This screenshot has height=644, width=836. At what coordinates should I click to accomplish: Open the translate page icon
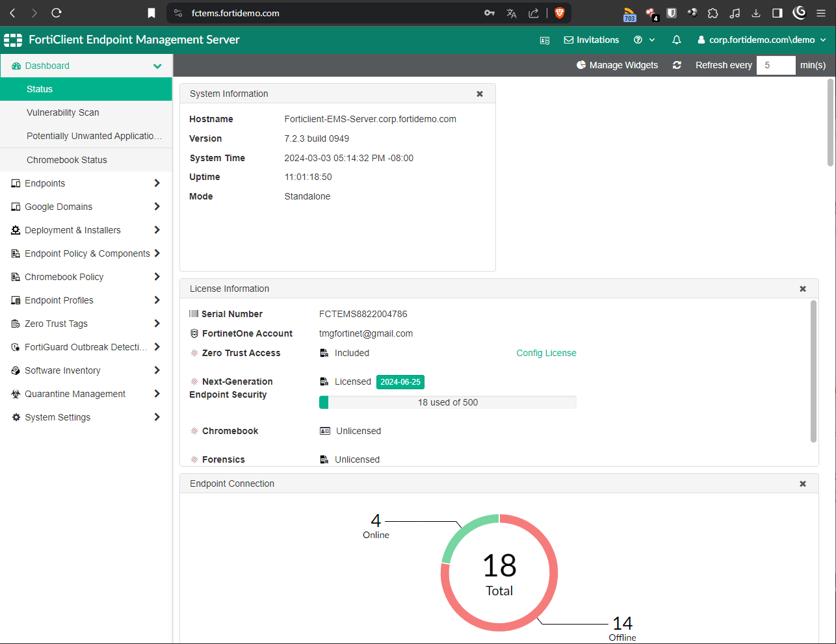[512, 13]
